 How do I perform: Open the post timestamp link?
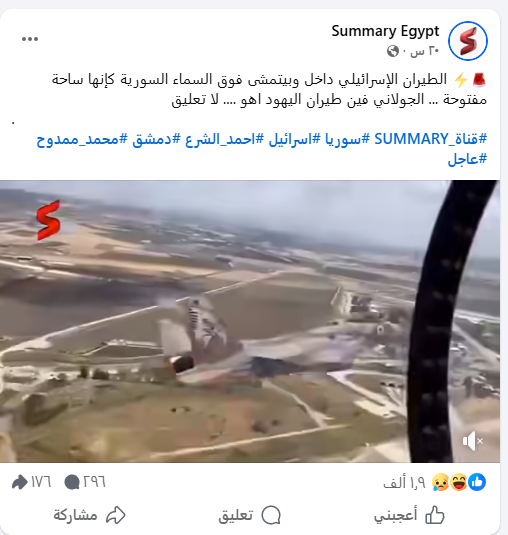(x=424, y=51)
